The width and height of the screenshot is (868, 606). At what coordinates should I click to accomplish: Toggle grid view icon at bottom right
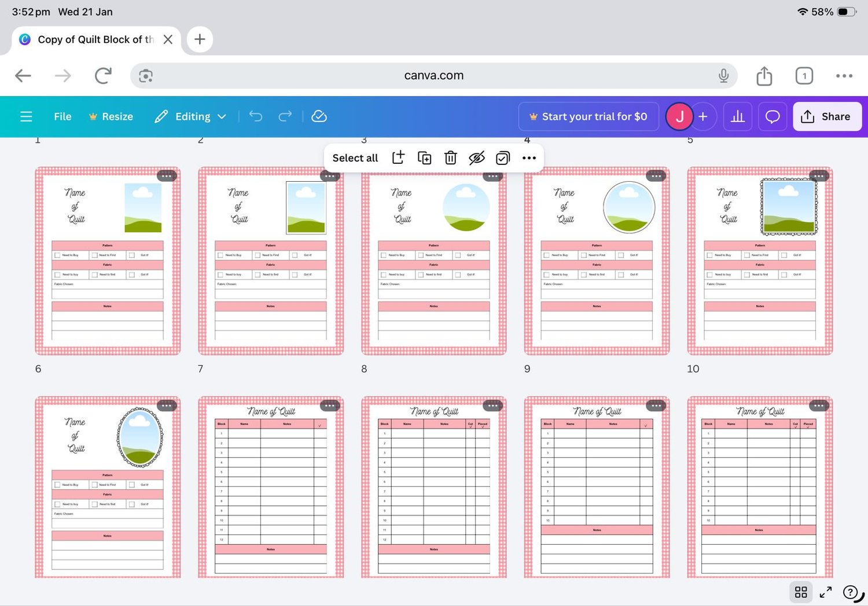[801, 592]
